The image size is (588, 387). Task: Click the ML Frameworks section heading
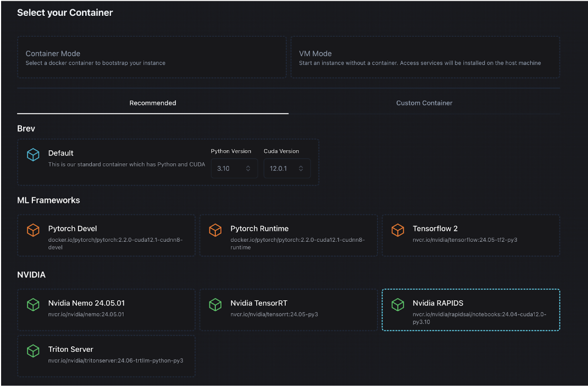[x=48, y=200]
